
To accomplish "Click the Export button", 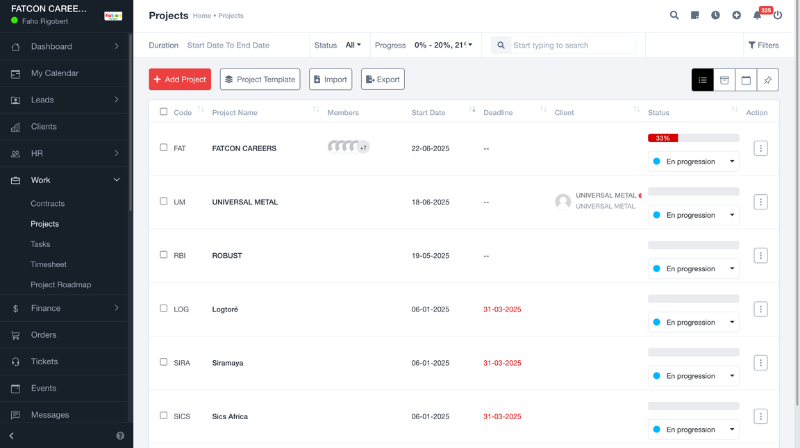I will [383, 79].
